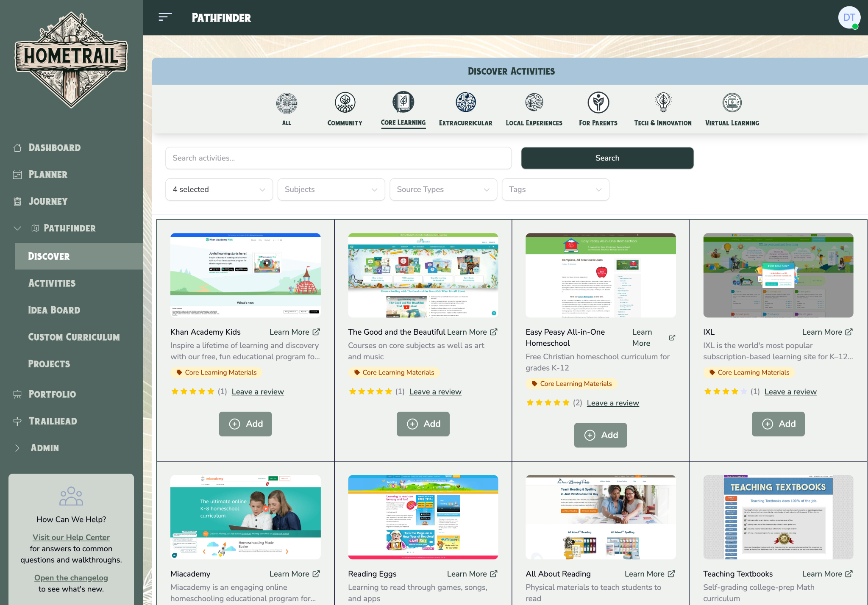Select the Core Learning category icon
The width and height of the screenshot is (868, 605).
coord(403,102)
